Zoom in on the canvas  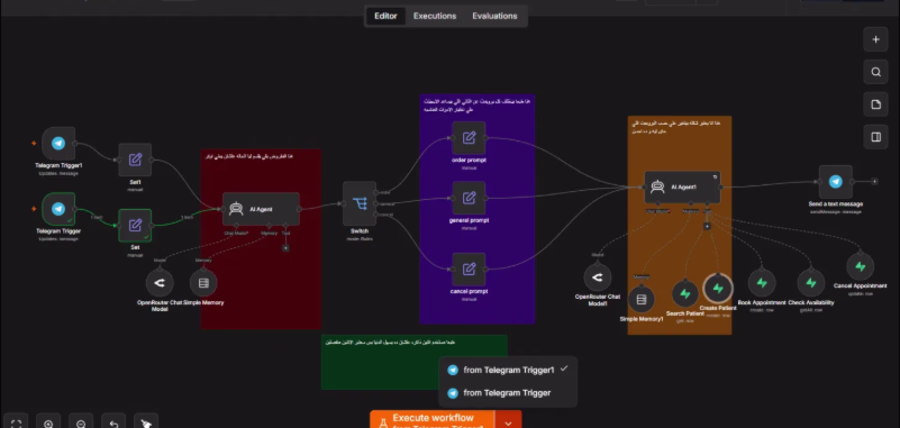48,423
